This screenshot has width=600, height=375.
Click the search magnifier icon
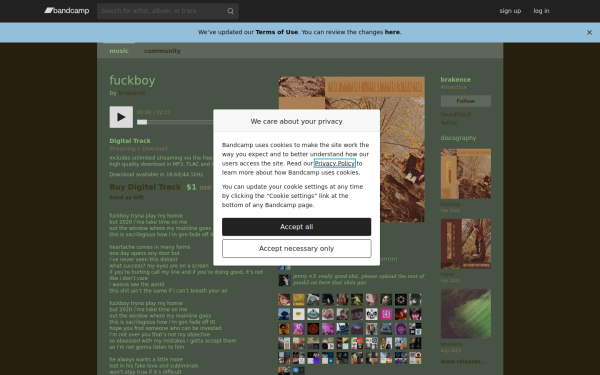(x=230, y=11)
